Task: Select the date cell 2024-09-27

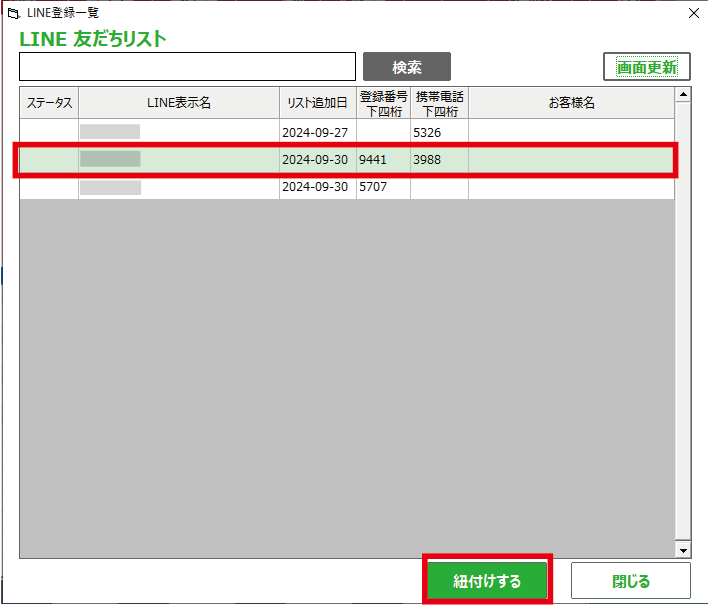Action: 318,132
